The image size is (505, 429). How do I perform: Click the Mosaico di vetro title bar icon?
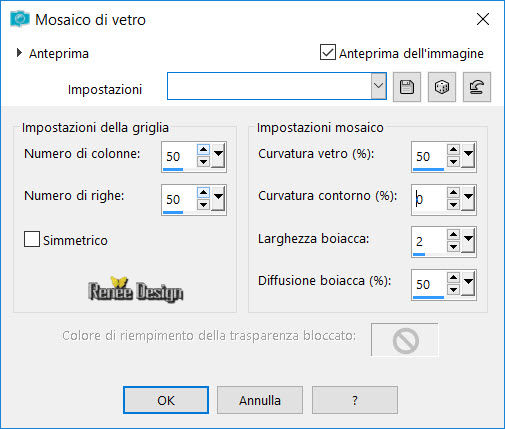tap(20, 19)
